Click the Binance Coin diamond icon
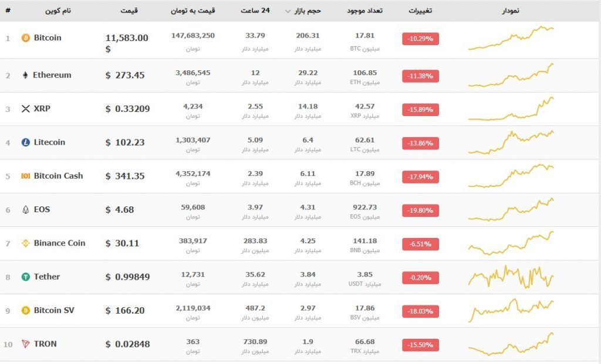Viewport: 601px width, 364px height. (24, 243)
